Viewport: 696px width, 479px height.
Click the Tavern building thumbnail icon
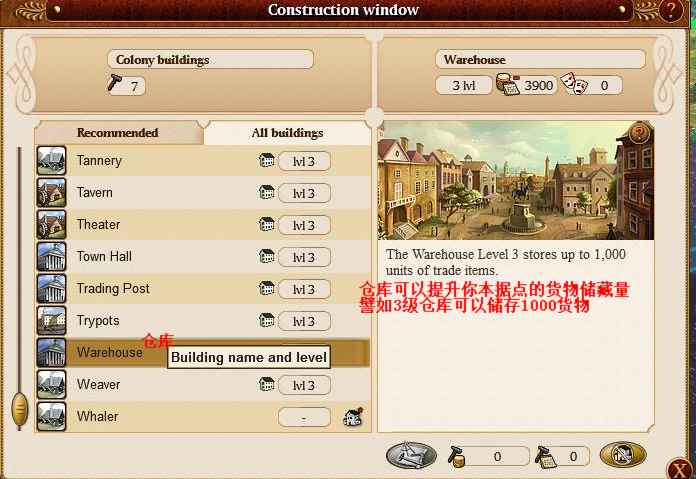point(51,193)
